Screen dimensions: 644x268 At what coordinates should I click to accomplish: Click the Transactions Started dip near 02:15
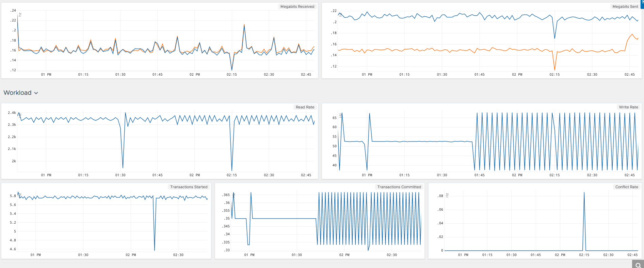pyautogui.click(x=155, y=223)
